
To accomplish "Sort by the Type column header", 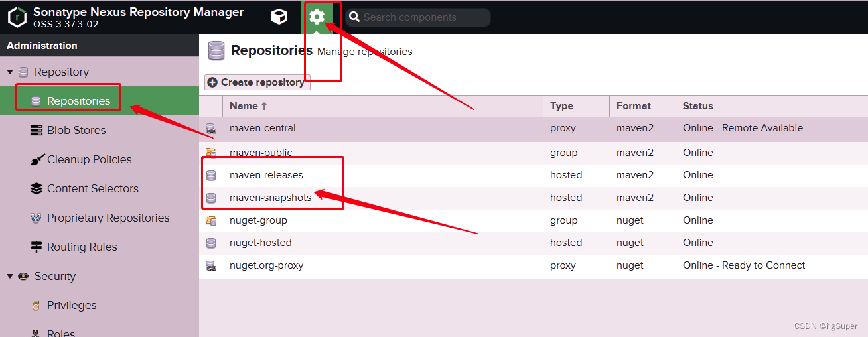I will click(x=577, y=105).
